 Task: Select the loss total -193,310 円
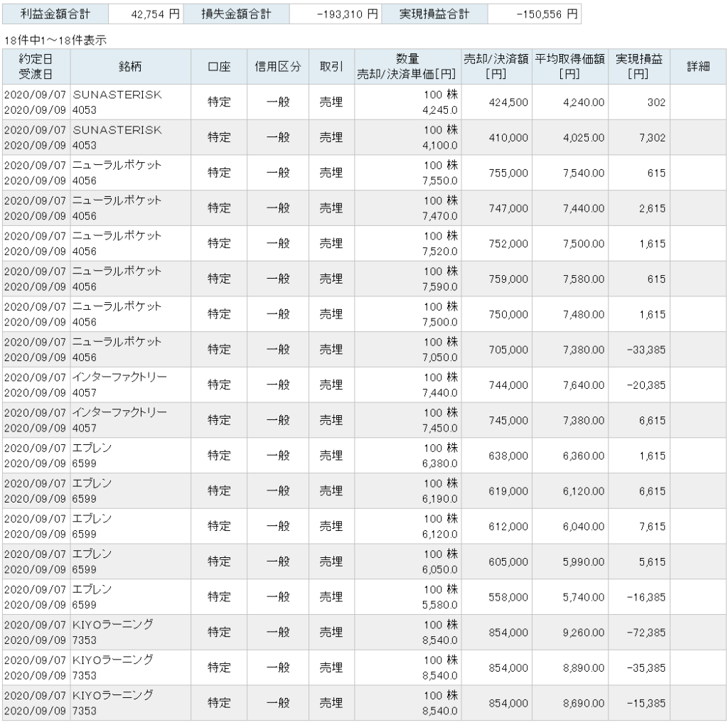tap(347, 14)
